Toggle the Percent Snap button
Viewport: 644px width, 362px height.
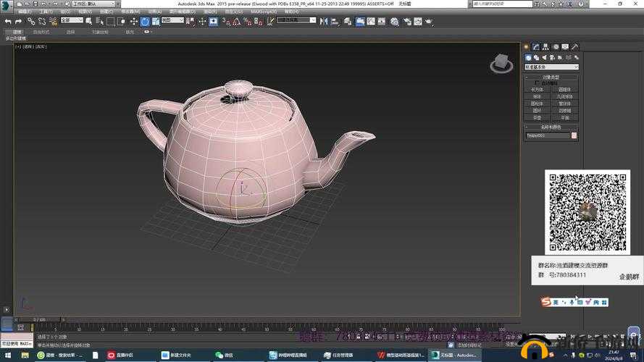pyautogui.click(x=248, y=21)
